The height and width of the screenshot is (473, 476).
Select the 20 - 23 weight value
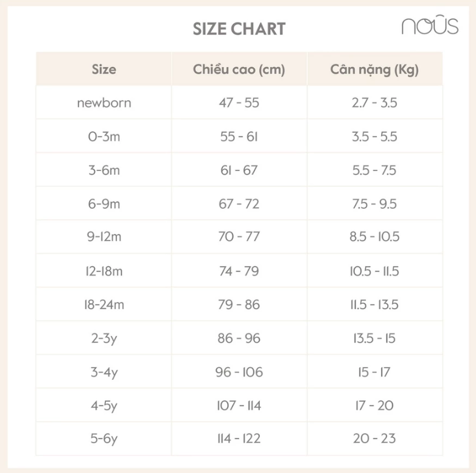pos(374,439)
